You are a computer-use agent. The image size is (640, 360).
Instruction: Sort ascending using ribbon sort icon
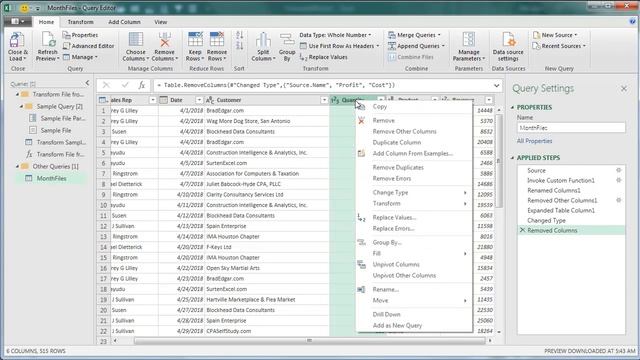pyautogui.click(x=240, y=36)
